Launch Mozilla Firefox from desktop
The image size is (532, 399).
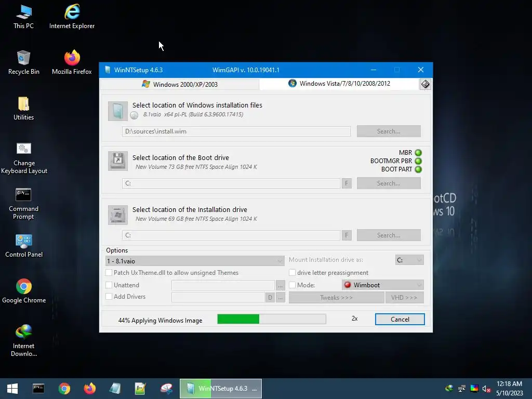[x=72, y=63]
